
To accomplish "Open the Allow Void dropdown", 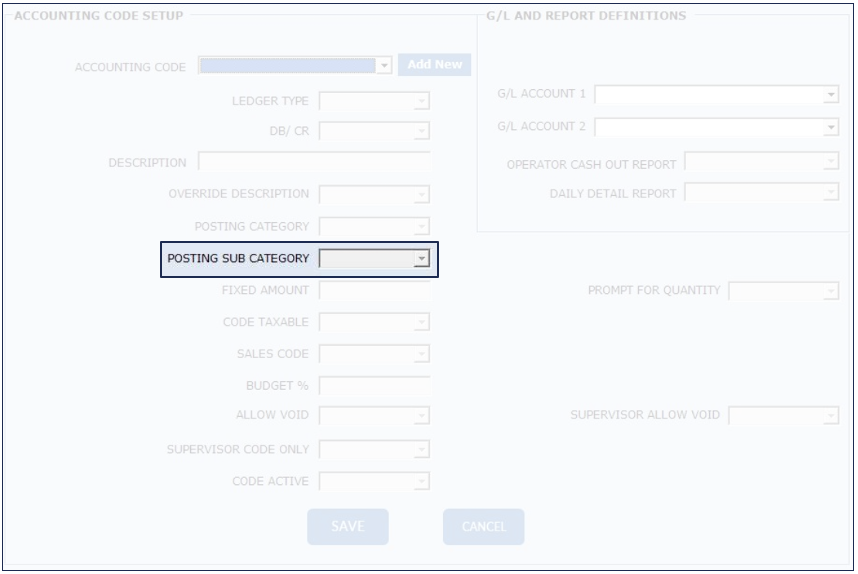I will pos(373,415).
